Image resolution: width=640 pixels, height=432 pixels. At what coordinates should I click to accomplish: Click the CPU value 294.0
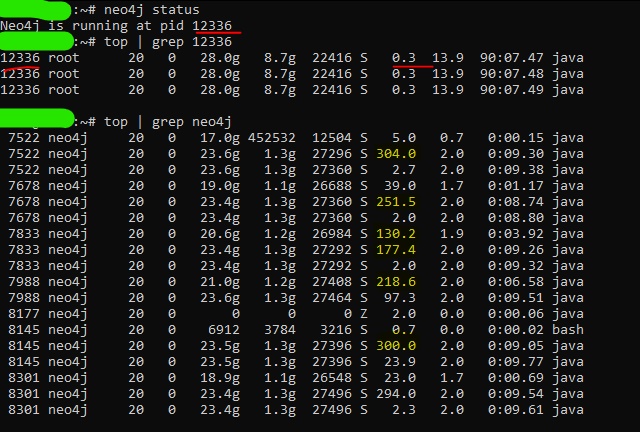396,394
